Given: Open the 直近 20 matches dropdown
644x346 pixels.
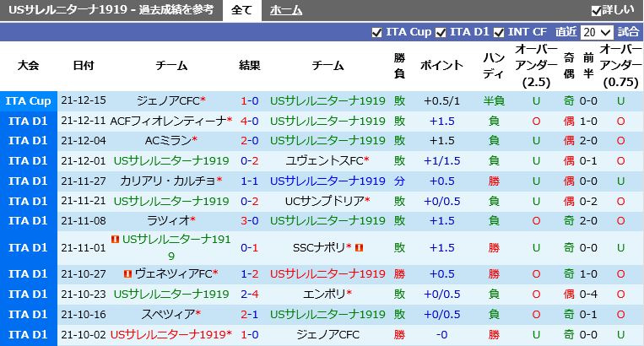Looking at the screenshot, I should pos(597,32).
